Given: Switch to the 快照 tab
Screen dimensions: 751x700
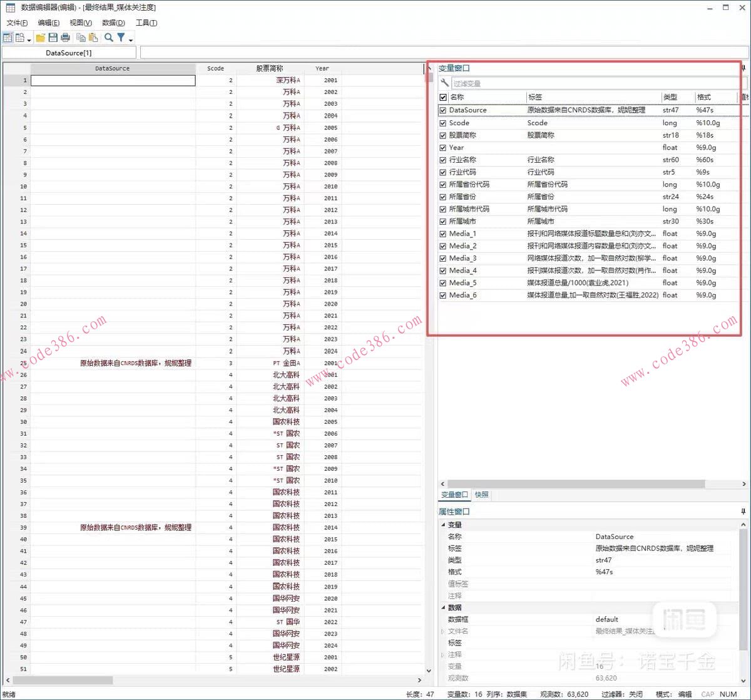Looking at the screenshot, I should [482, 495].
